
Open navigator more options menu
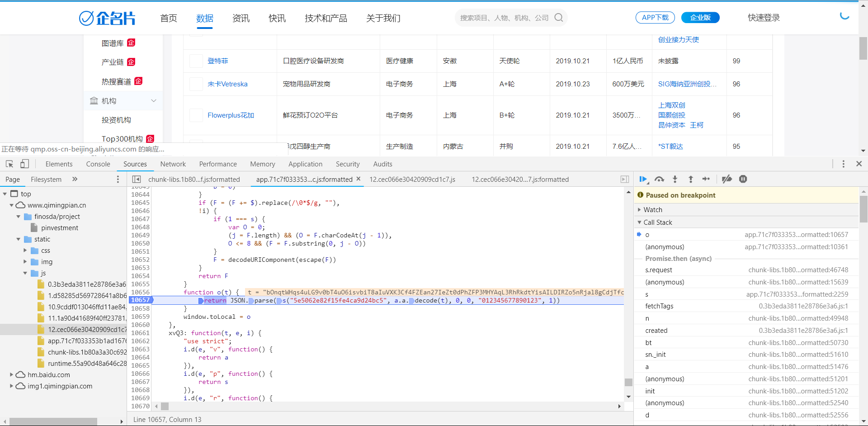[118, 179]
